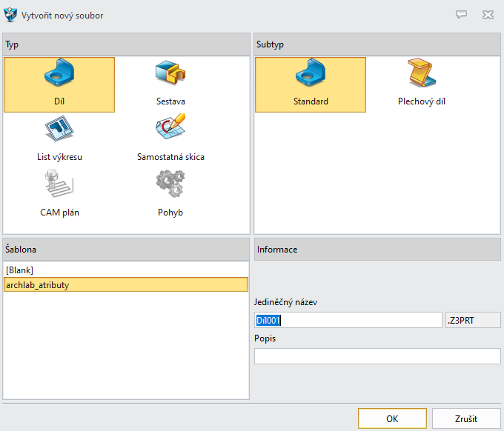Click the .Z3PRT file extension box
The height and width of the screenshot is (431, 504).
(473, 320)
